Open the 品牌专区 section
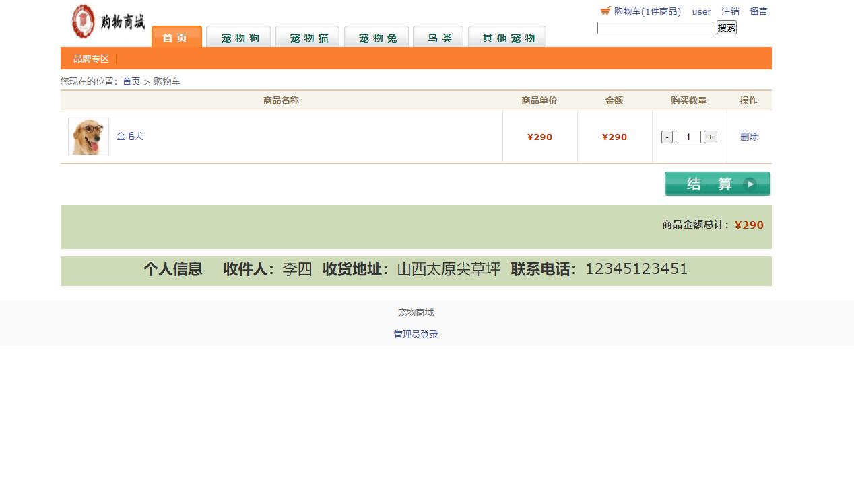 point(91,59)
